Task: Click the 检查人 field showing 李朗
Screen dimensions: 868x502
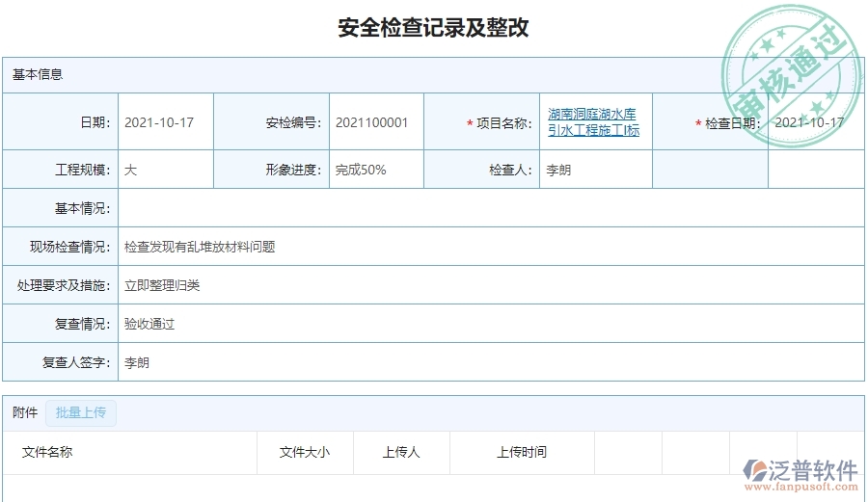Action: [594, 170]
